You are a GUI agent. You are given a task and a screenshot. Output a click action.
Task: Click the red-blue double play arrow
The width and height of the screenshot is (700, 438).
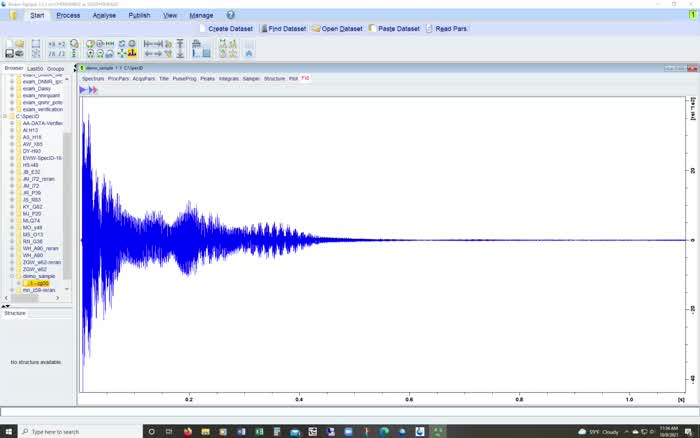tap(93, 90)
